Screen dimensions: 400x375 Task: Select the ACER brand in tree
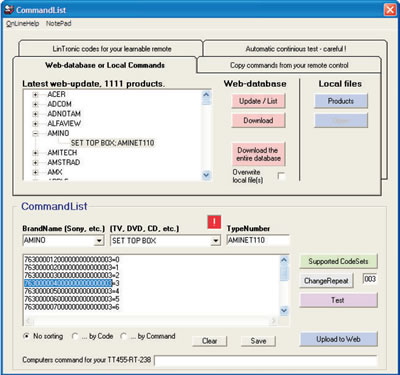pos(56,94)
